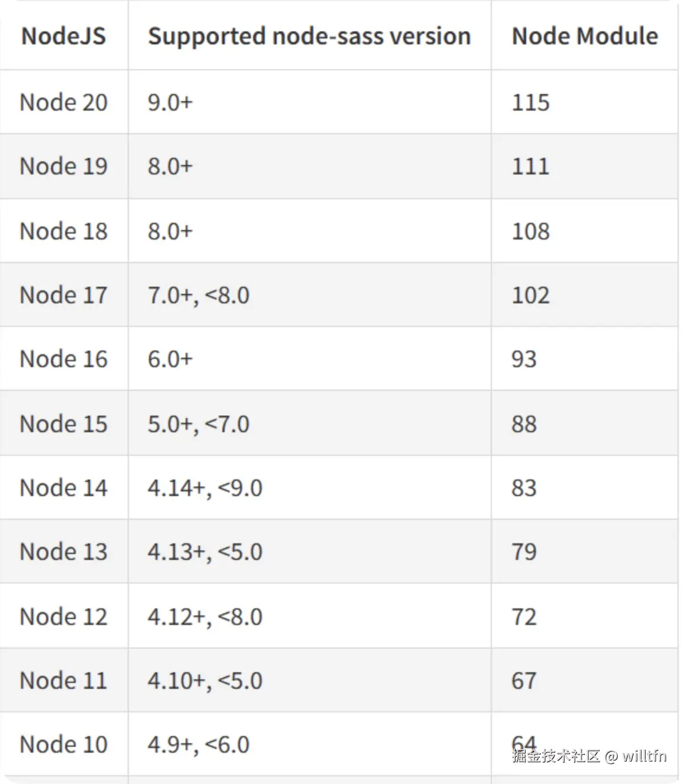Select the Node 19 row label

tap(64, 166)
